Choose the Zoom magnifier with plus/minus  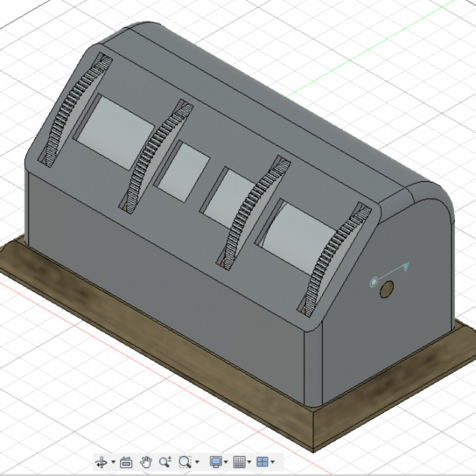[165, 461]
